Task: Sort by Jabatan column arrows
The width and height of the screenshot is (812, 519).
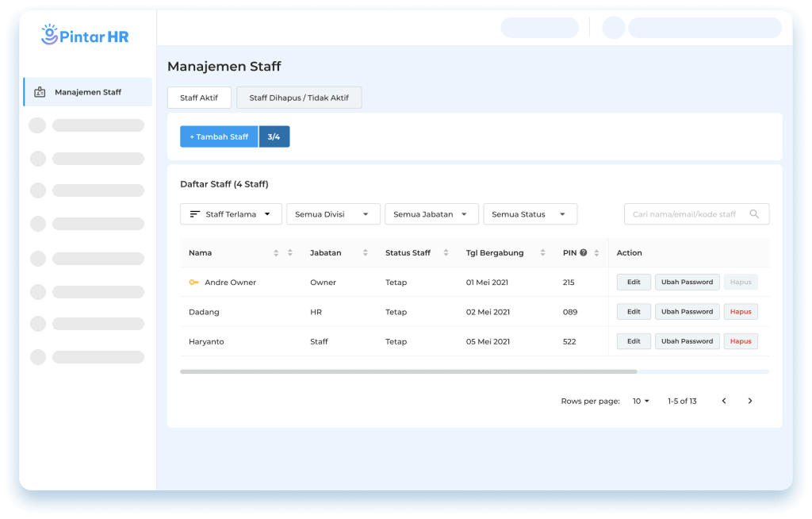Action: (x=366, y=253)
